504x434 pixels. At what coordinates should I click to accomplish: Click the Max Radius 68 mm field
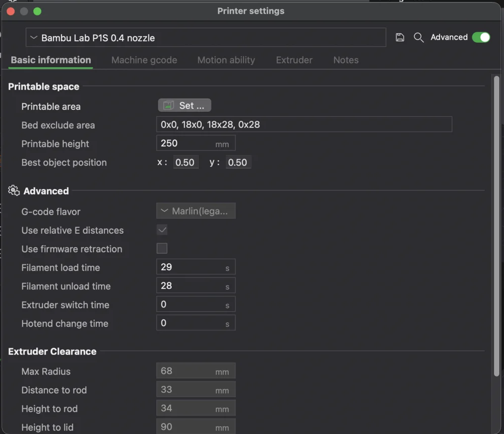coord(196,371)
